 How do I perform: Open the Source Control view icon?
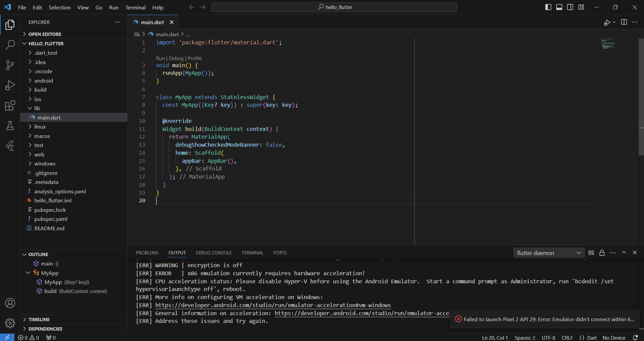point(10,65)
